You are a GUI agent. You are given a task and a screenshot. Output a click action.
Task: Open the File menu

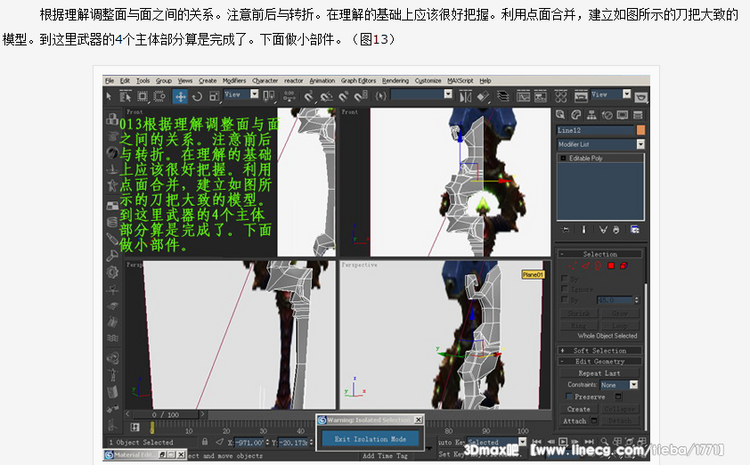[x=110, y=80]
